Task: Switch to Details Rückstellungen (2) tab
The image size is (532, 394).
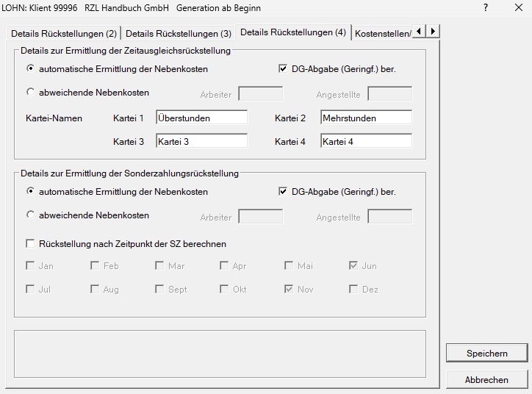Action: pos(64,34)
